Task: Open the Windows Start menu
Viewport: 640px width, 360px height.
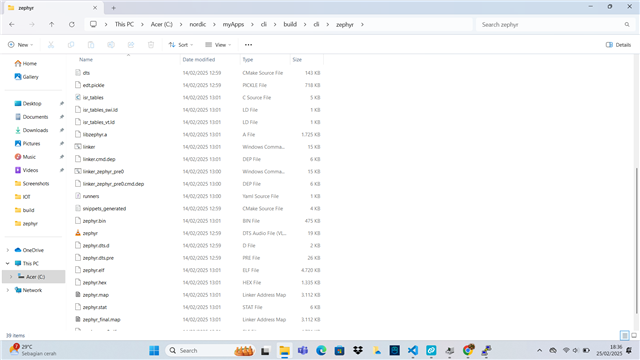Action: tap(154, 350)
